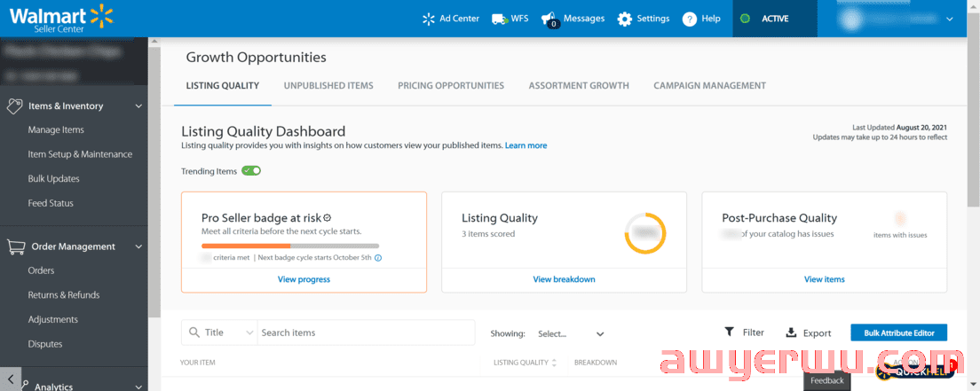Click Items & Inventory tag icon
Screen dimensions: 980x391
(x=14, y=106)
